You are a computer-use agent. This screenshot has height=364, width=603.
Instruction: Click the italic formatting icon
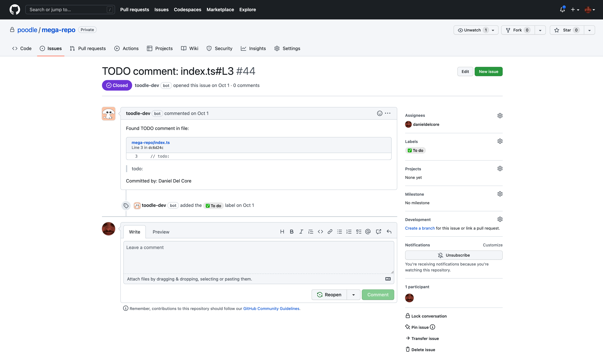(x=301, y=232)
